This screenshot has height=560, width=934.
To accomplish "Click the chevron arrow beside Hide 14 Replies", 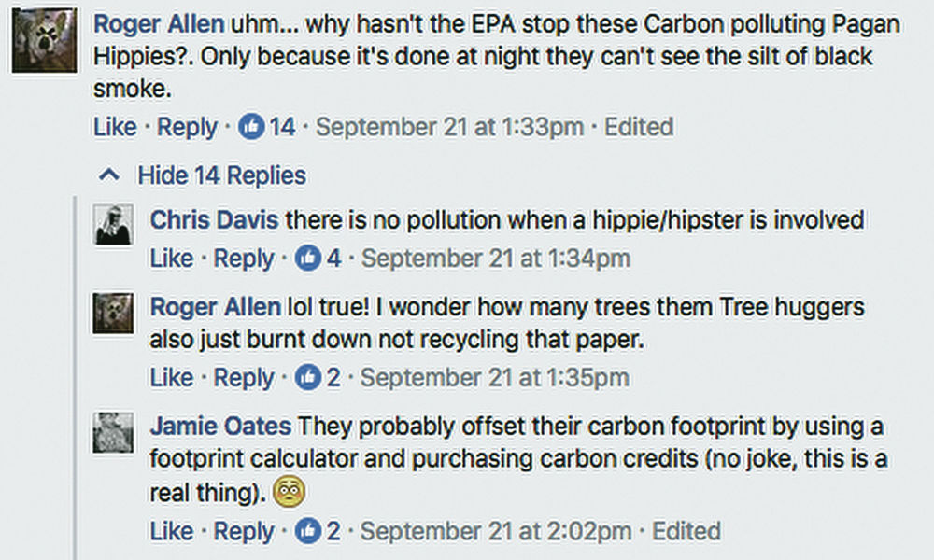I will 110,175.
